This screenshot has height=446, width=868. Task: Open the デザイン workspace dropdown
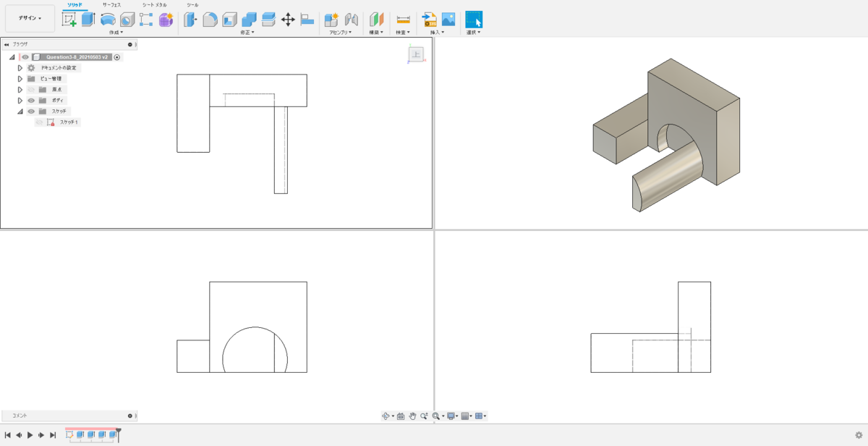[x=30, y=18]
